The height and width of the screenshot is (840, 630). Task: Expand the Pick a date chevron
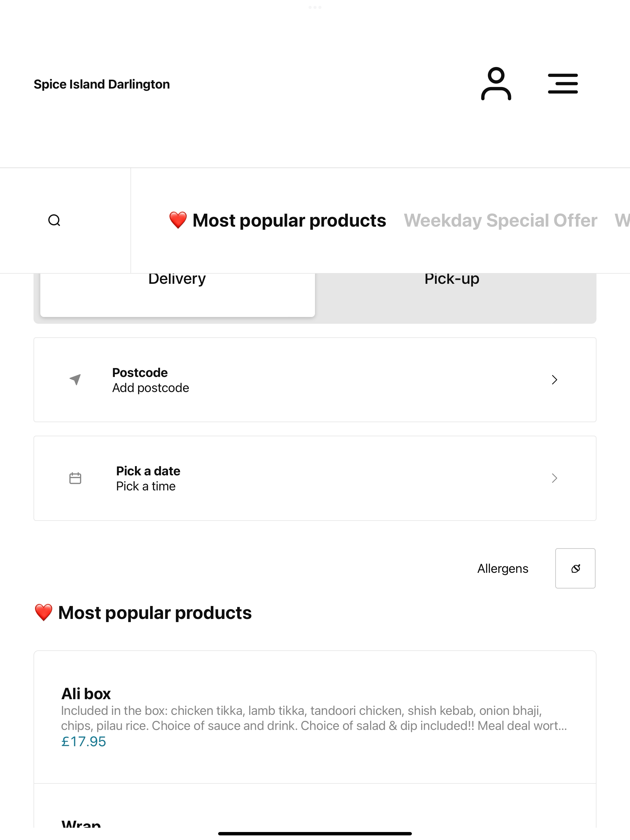tap(554, 478)
